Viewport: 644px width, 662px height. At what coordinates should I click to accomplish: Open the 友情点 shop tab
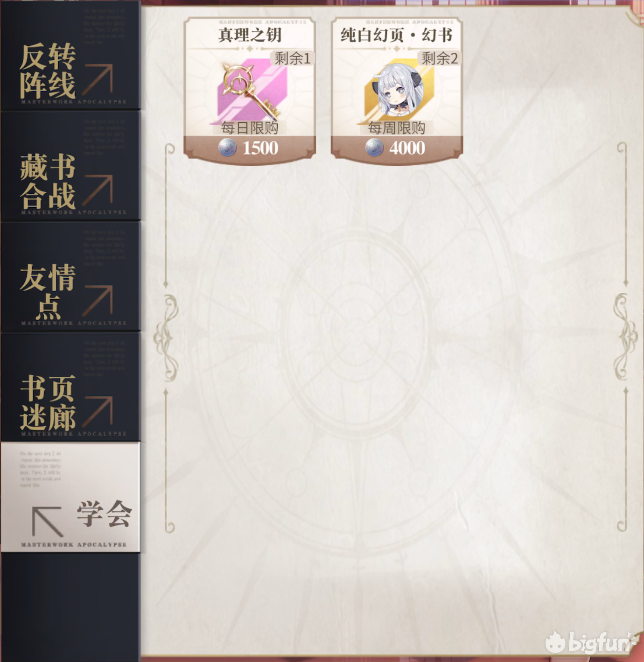(70, 277)
